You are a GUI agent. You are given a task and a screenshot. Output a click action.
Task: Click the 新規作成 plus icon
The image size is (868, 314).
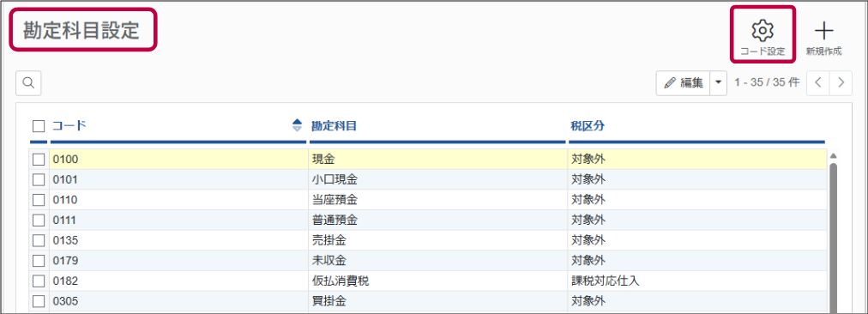pos(823,31)
